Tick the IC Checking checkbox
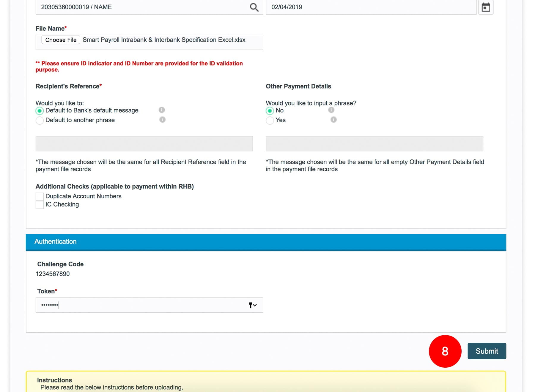535x392 pixels. coord(40,205)
